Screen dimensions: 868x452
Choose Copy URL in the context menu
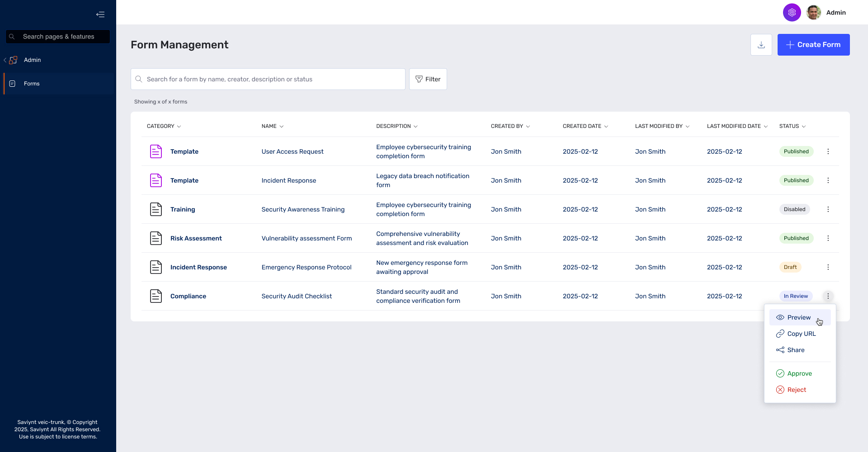pyautogui.click(x=801, y=334)
